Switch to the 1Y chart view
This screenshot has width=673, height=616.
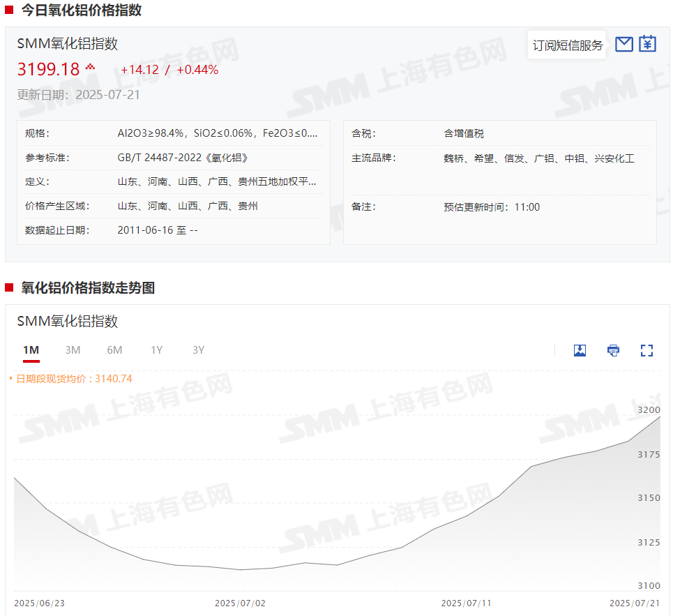156,350
